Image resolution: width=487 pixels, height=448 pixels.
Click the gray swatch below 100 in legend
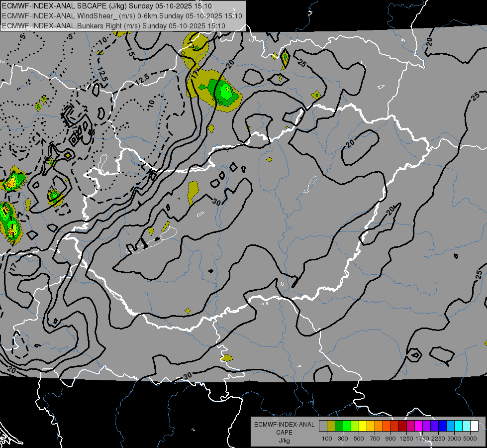(323, 426)
